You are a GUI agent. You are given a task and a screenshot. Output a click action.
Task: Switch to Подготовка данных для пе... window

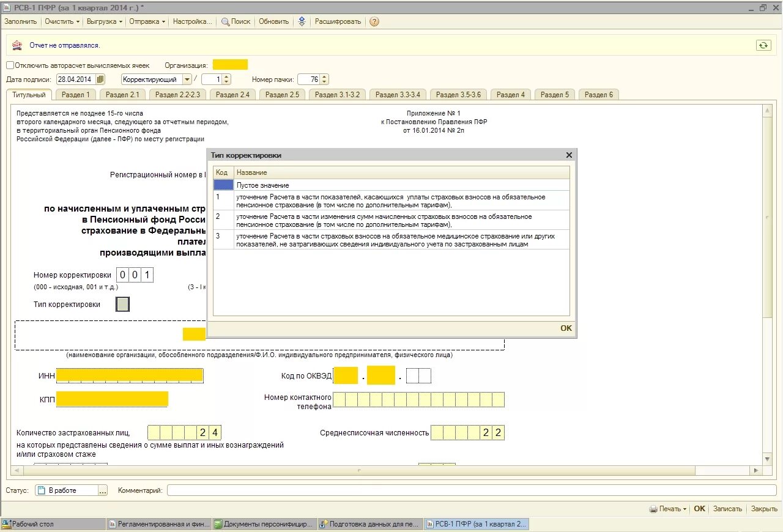370,524
